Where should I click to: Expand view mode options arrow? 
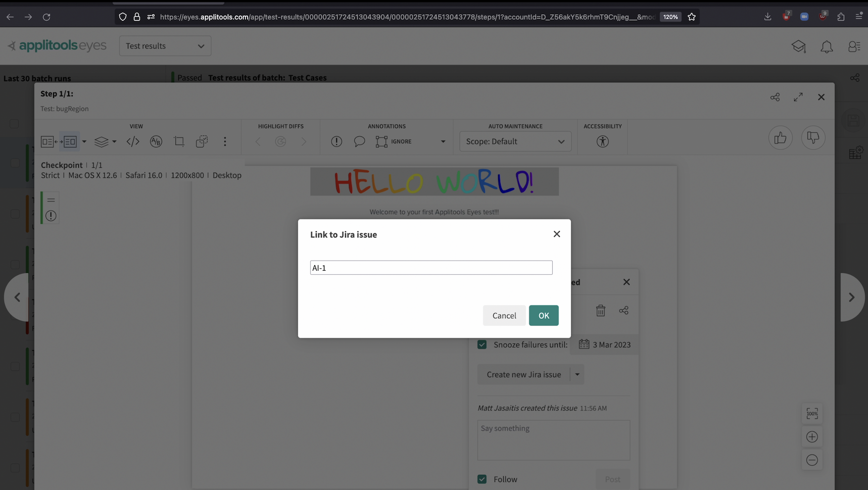click(84, 141)
